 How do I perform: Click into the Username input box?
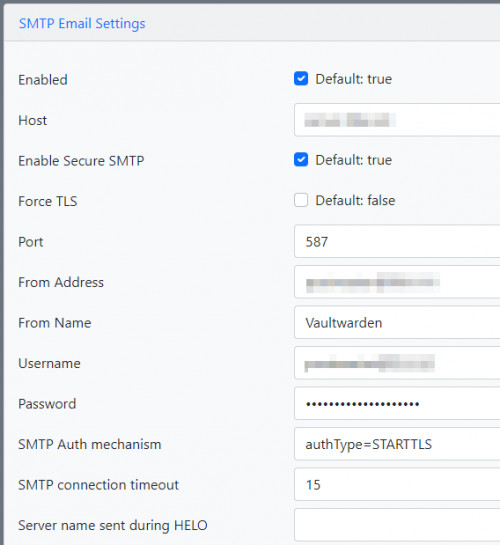(x=397, y=363)
